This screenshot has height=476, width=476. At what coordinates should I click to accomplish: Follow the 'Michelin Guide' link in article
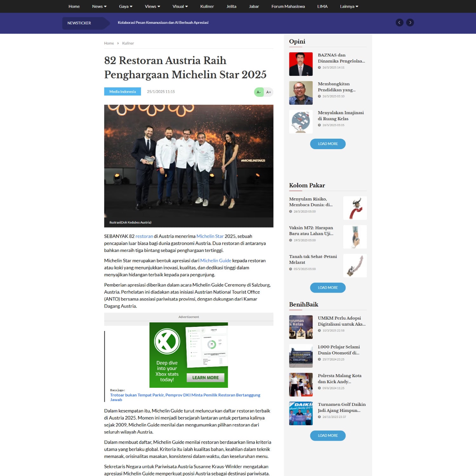click(x=216, y=261)
